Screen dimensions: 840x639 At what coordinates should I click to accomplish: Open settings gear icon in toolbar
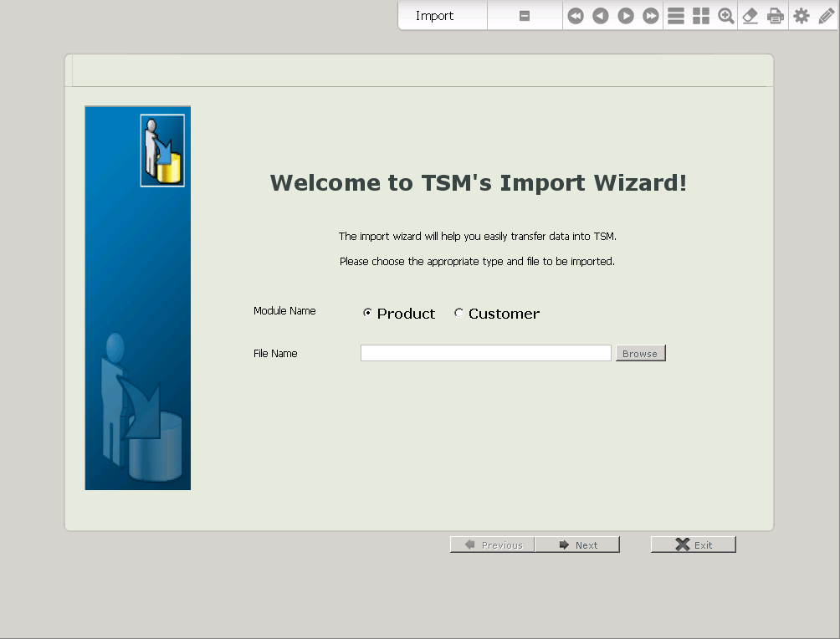pos(802,16)
